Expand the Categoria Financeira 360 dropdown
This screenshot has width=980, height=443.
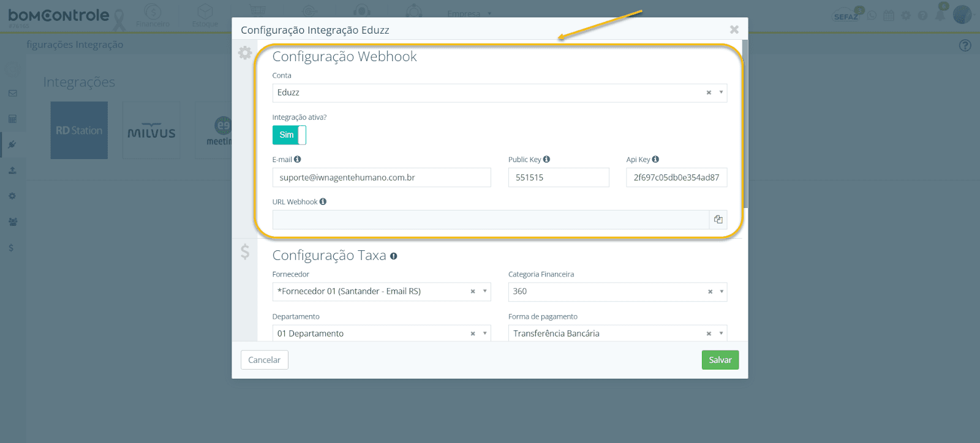722,291
